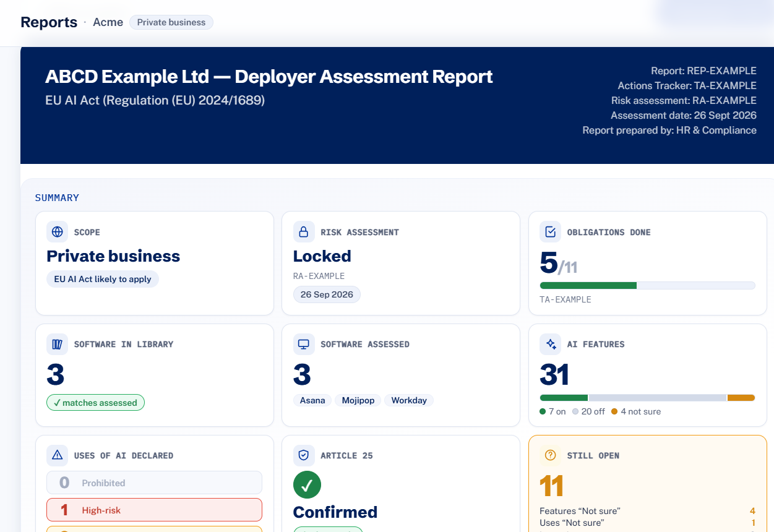This screenshot has height=532, width=774.
Task: Click the Scope globe icon
Action: tap(58, 232)
